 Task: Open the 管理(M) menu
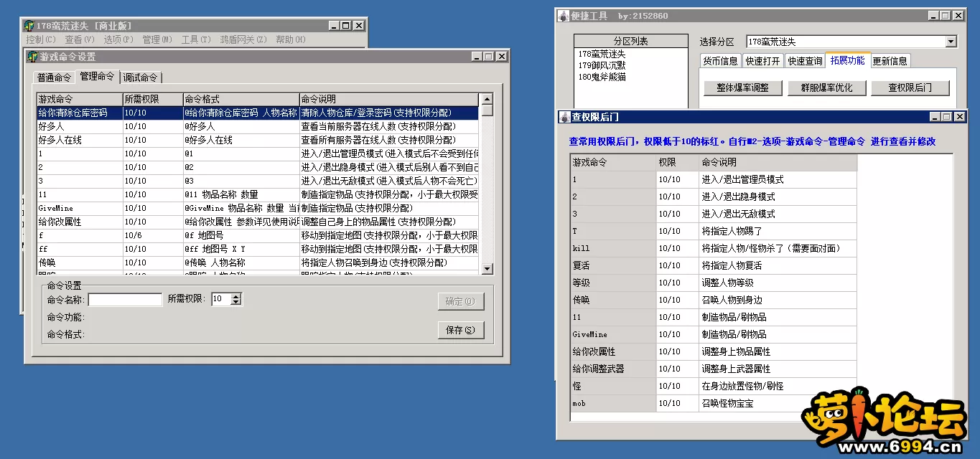157,39
